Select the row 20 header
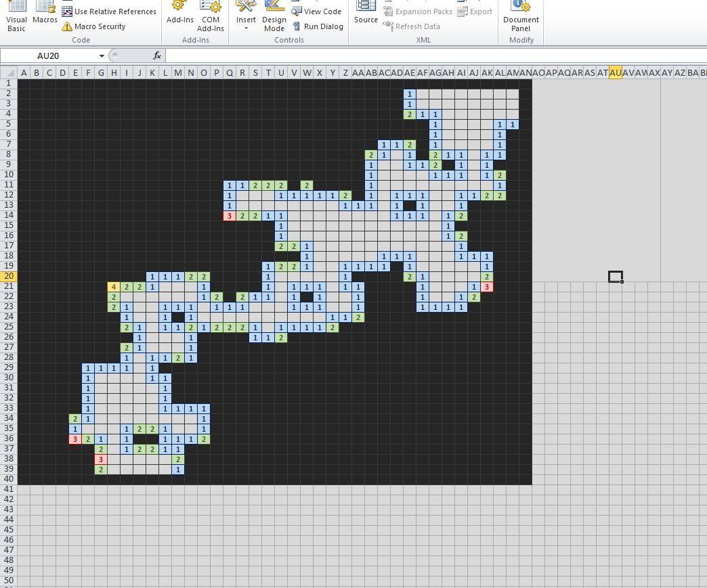 8,277
